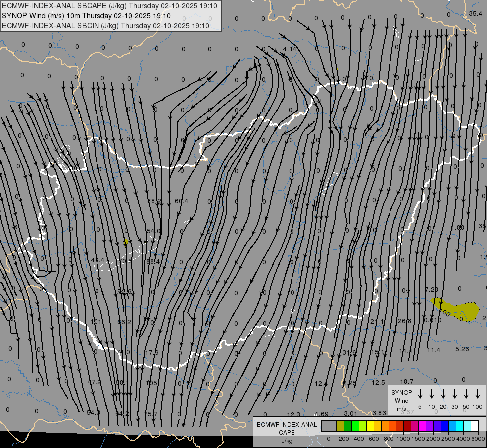The width and height of the screenshot is (487, 448).
Task: Click the '200' tick label in CAPE legend
Action: click(344, 439)
